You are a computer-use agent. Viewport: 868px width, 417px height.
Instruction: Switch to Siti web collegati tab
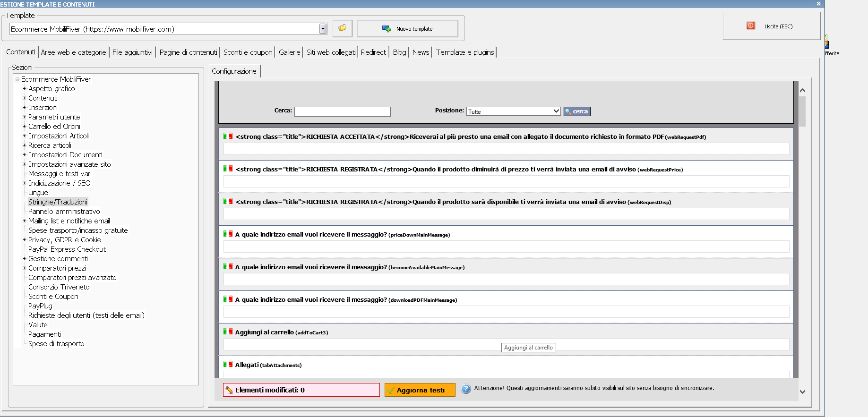tap(331, 52)
